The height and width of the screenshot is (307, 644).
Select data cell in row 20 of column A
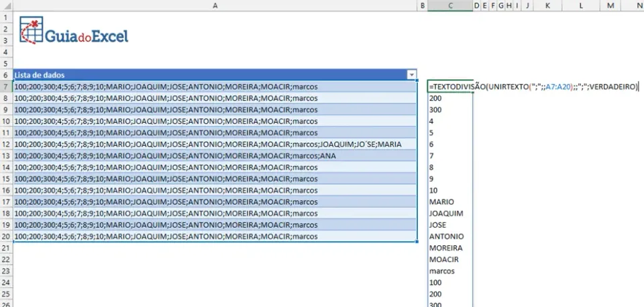tap(215, 236)
